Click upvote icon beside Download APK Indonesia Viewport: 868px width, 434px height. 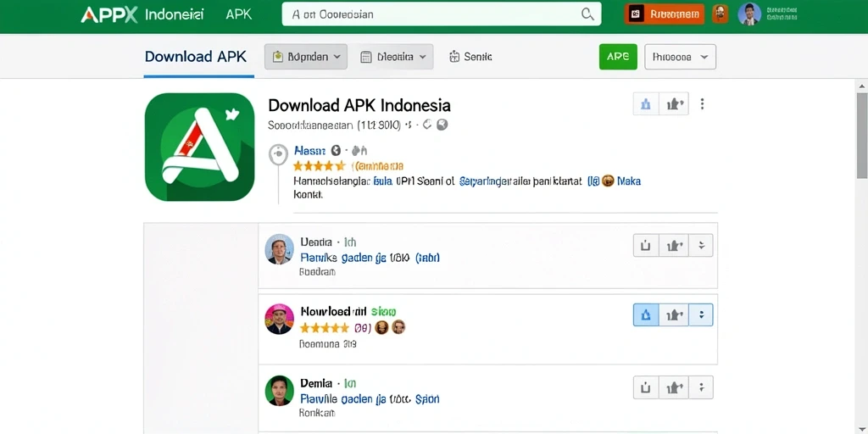tap(645, 103)
